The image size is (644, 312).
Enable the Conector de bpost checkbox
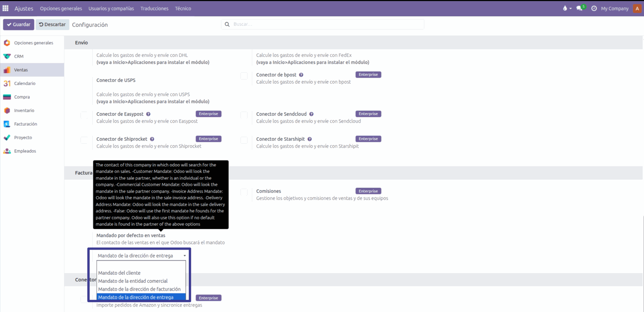coord(244,76)
